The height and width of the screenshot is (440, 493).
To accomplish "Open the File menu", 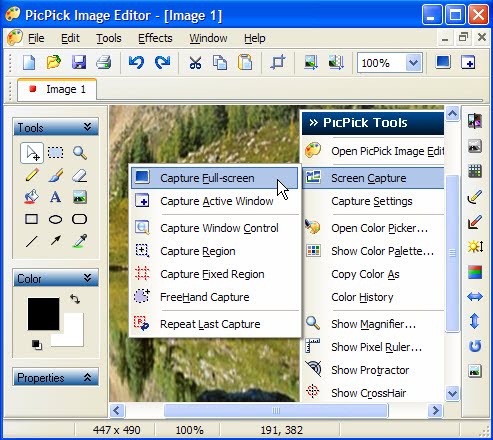I will (x=36, y=38).
